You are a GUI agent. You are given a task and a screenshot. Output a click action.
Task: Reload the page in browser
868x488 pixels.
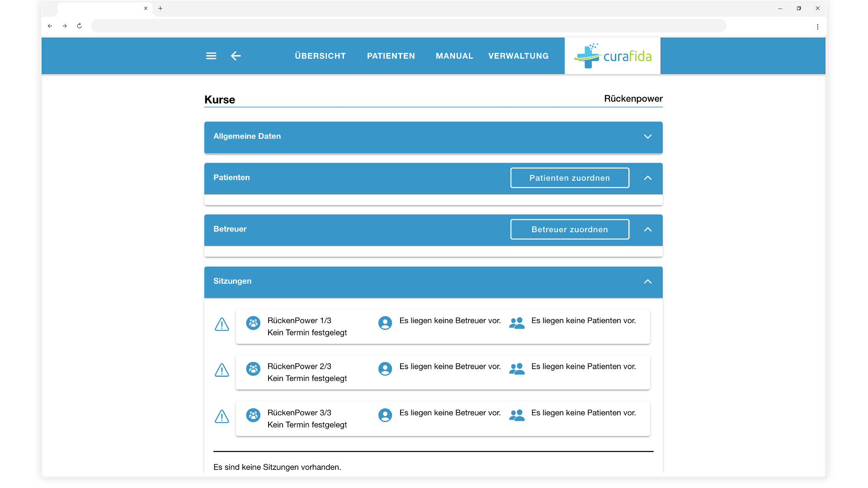[79, 26]
